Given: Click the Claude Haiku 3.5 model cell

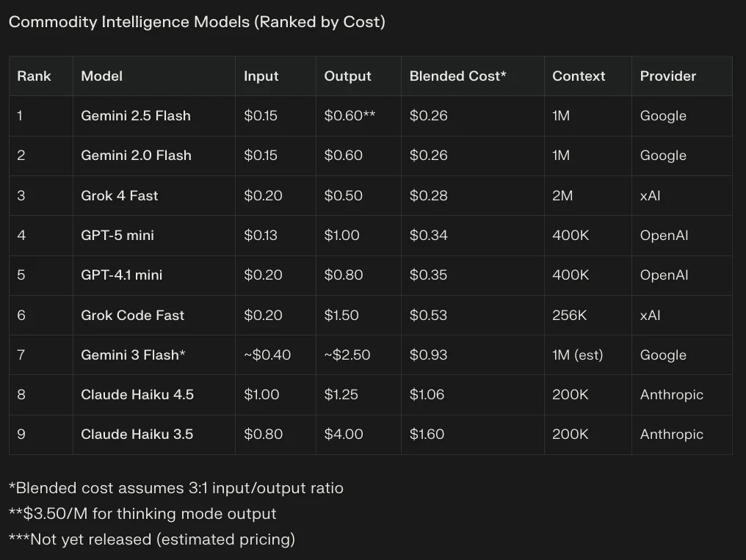Looking at the screenshot, I should pyautogui.click(x=137, y=434).
